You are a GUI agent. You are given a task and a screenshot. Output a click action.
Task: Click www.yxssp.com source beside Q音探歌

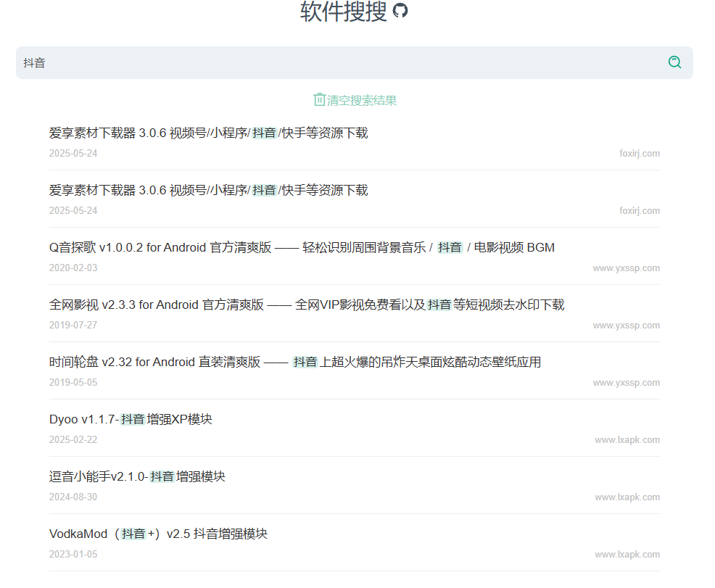pos(626,268)
